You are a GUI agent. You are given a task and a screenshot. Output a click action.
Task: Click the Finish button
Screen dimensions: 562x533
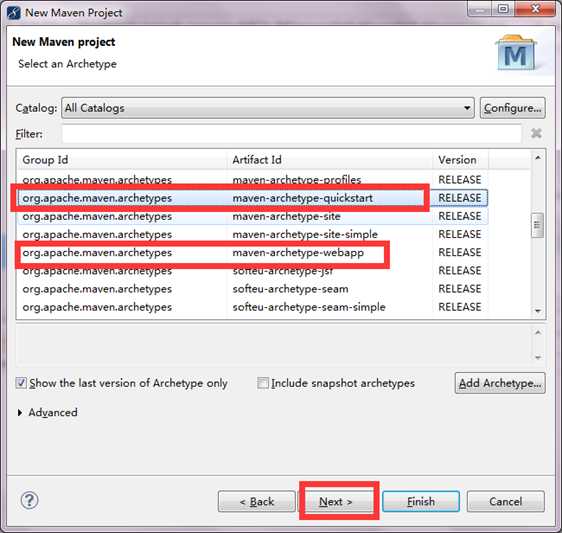click(x=421, y=501)
